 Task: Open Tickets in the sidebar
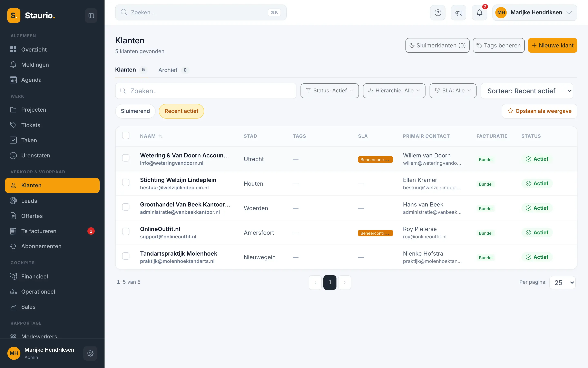pyautogui.click(x=52, y=125)
